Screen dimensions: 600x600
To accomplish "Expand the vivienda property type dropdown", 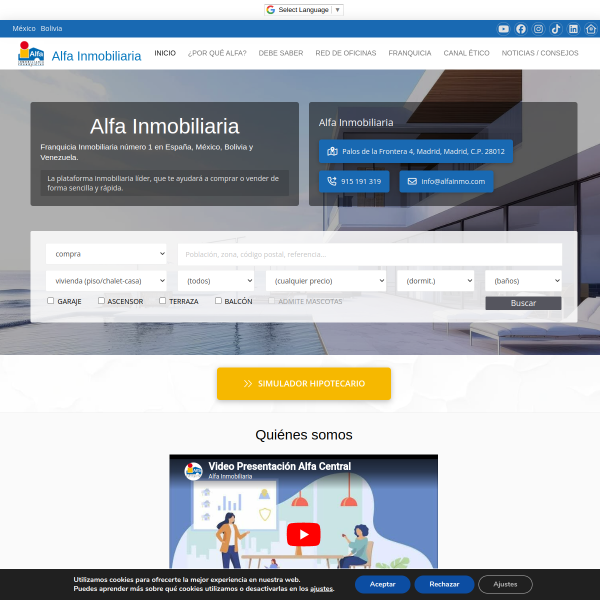I will tap(106, 281).
